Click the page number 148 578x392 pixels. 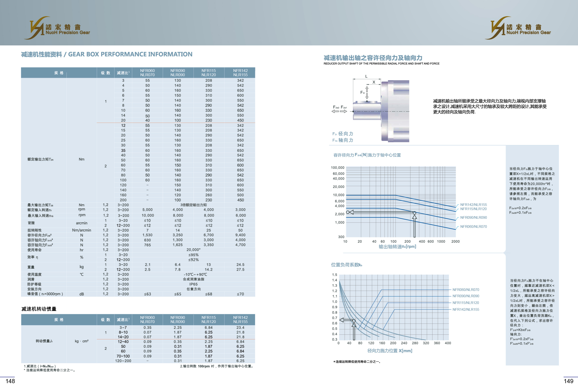[x=10, y=381]
